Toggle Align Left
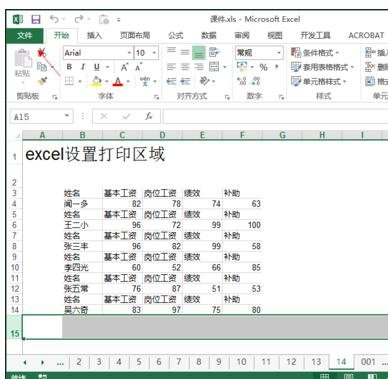Screen dimensions: 388x379 171,67
